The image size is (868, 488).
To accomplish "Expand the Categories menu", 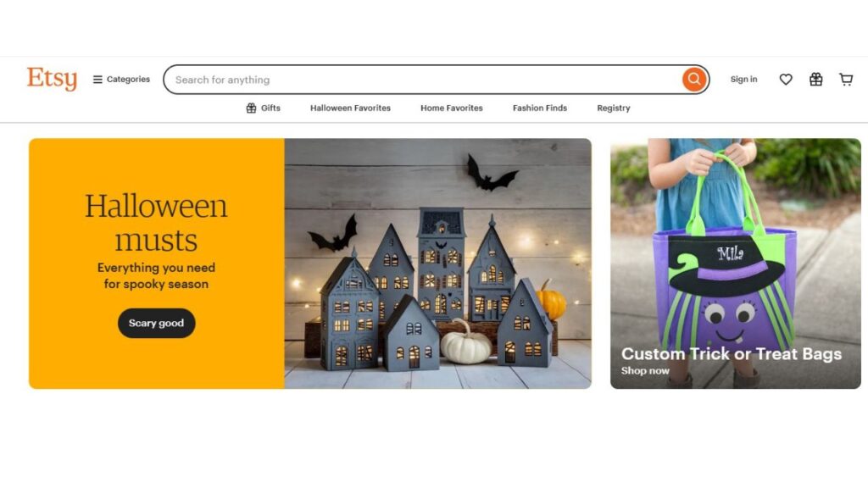I will pos(121,80).
